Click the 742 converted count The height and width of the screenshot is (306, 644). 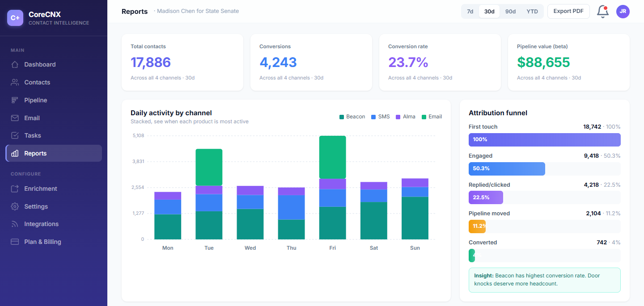point(602,243)
